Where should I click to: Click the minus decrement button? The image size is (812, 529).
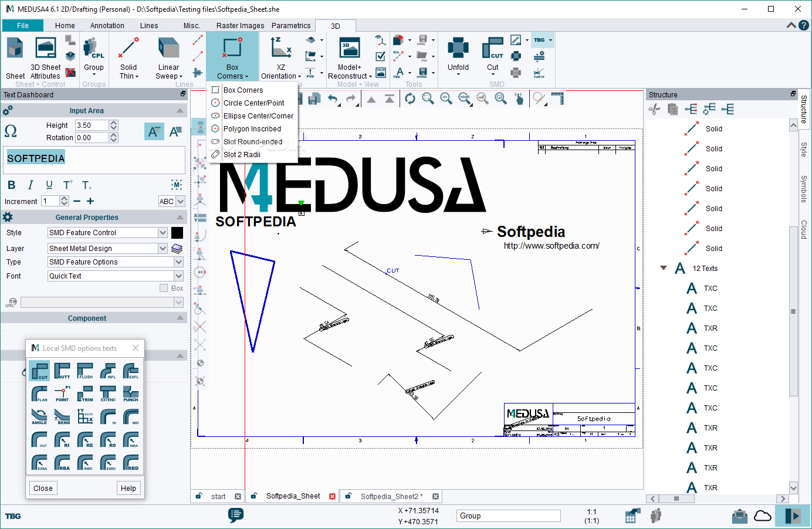77,201
